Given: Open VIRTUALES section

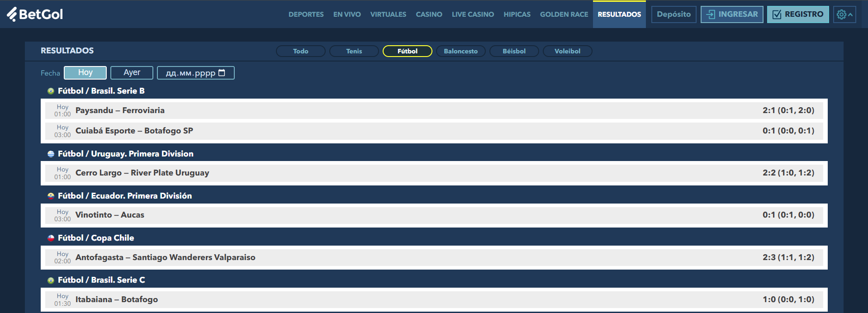Looking at the screenshot, I should pos(388,14).
